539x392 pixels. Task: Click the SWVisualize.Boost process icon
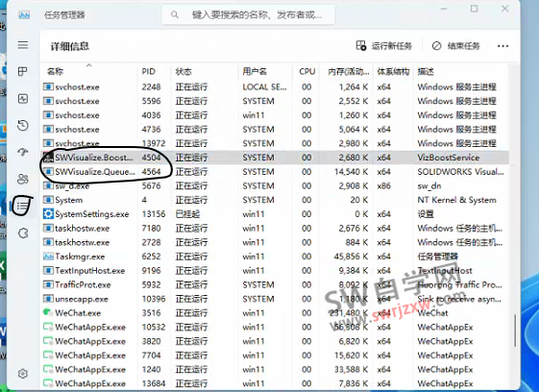click(x=48, y=158)
